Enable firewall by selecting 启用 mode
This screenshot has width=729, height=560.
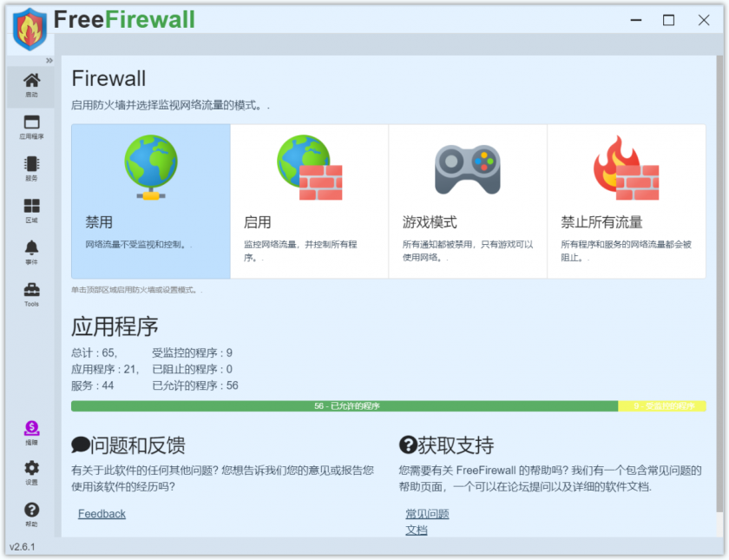coord(308,200)
